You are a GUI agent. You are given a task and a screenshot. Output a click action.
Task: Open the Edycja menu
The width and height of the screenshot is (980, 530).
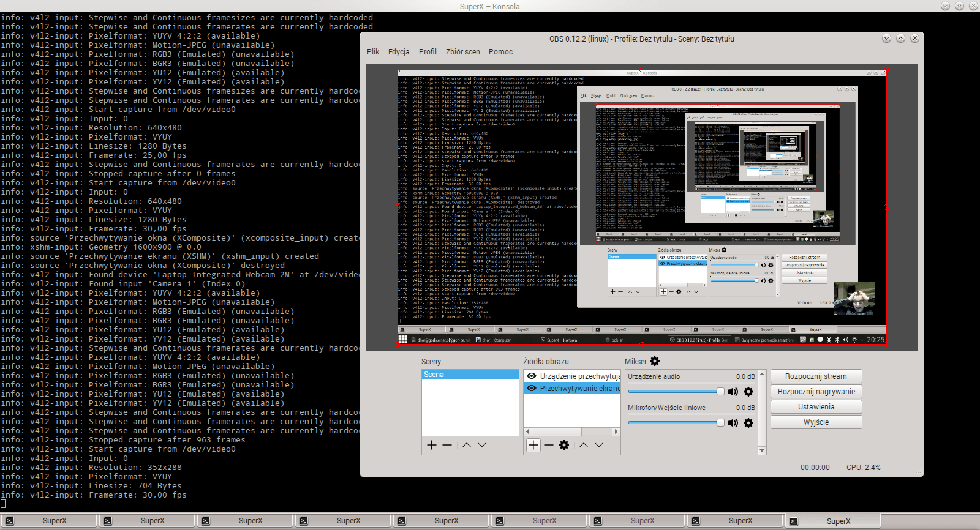pos(399,52)
